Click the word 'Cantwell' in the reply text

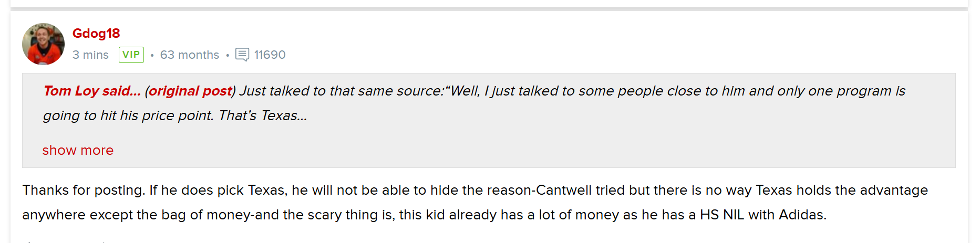click(x=564, y=190)
